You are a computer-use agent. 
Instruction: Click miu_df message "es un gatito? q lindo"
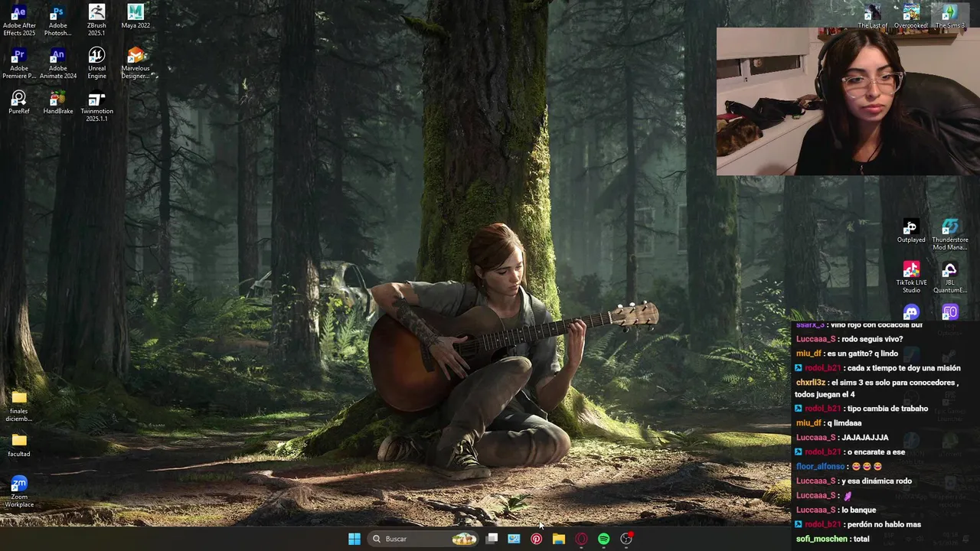coord(864,354)
